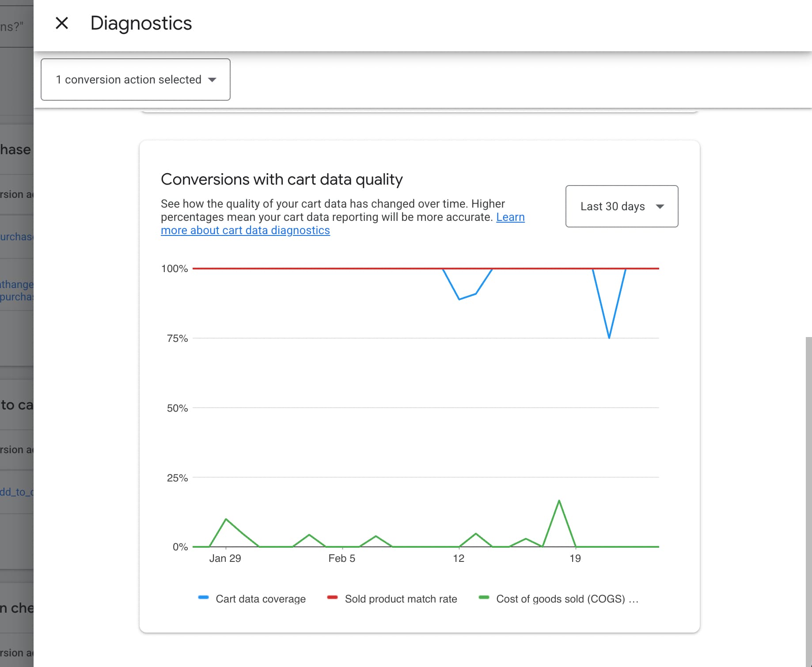Click the green Cost of goods sold marker
This screenshot has width=812, height=667.
pos(484,598)
